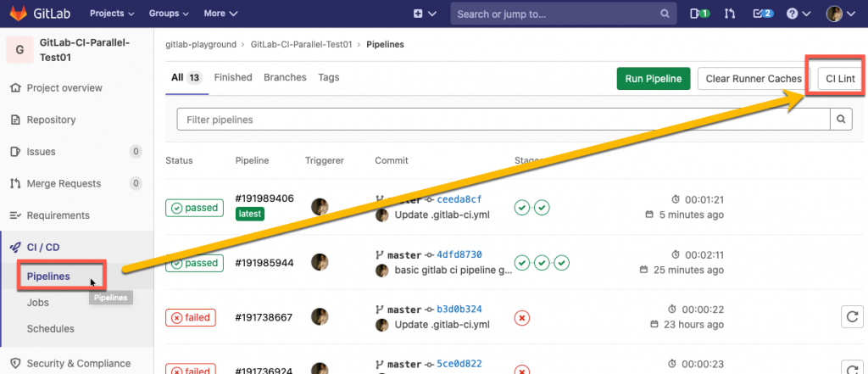Click third stage check icon of #191985944
This screenshot has height=374, width=868.
tap(562, 263)
